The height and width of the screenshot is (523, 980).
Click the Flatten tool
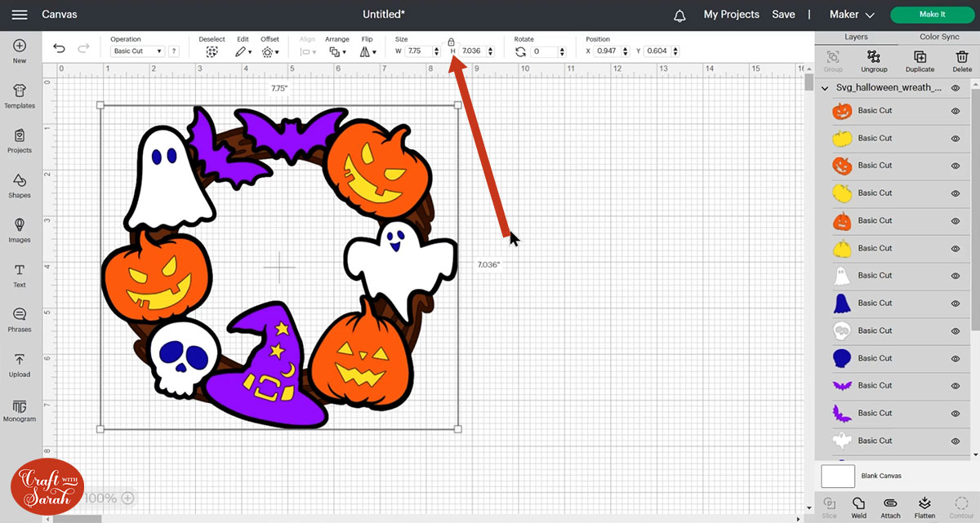point(924,507)
